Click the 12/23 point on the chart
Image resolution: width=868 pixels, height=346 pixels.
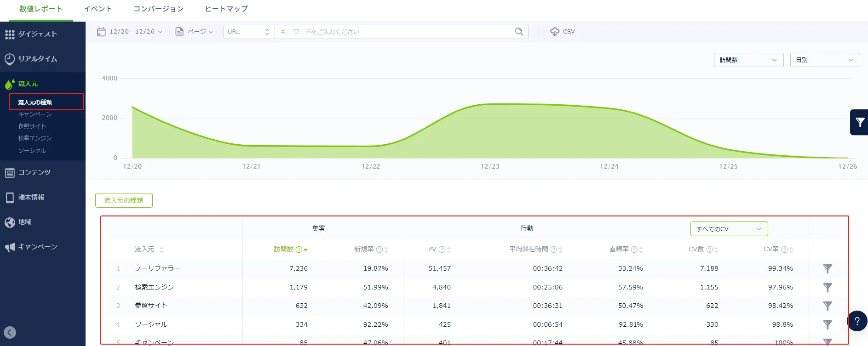coord(490,105)
